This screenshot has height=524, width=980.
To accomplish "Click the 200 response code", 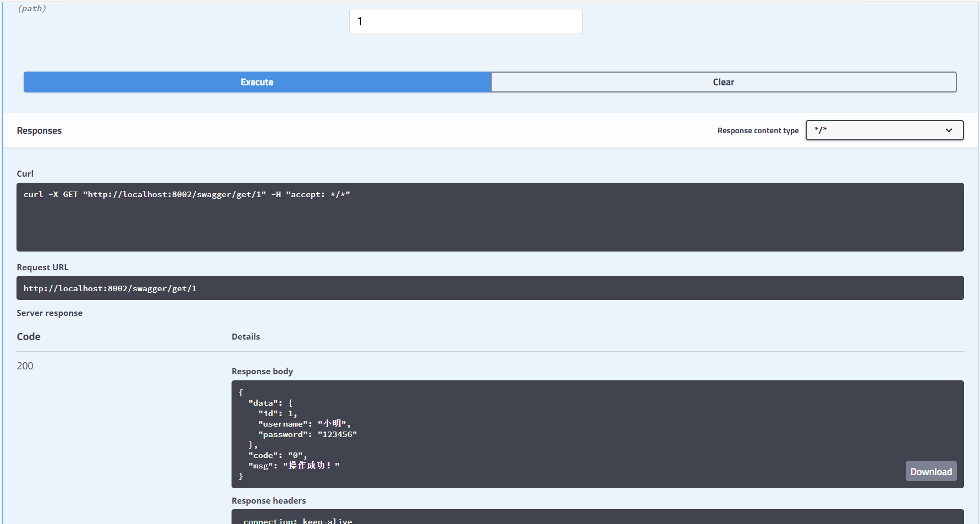I will [x=25, y=366].
